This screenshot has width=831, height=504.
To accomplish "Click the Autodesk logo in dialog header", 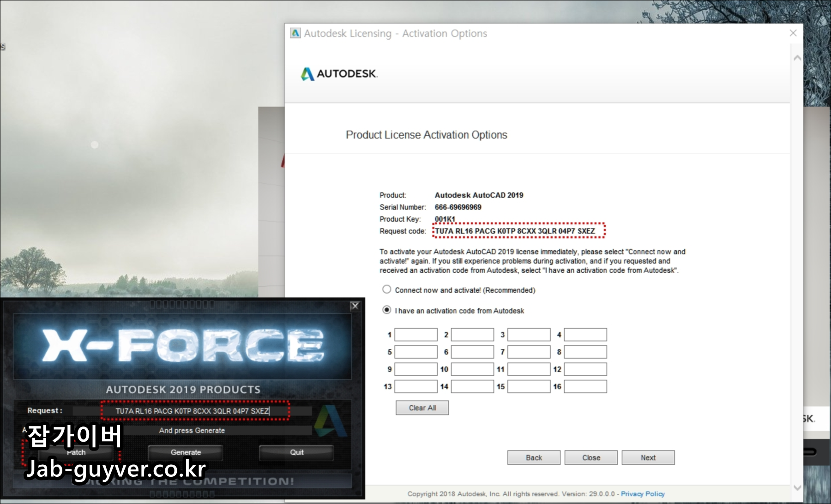I will (339, 74).
